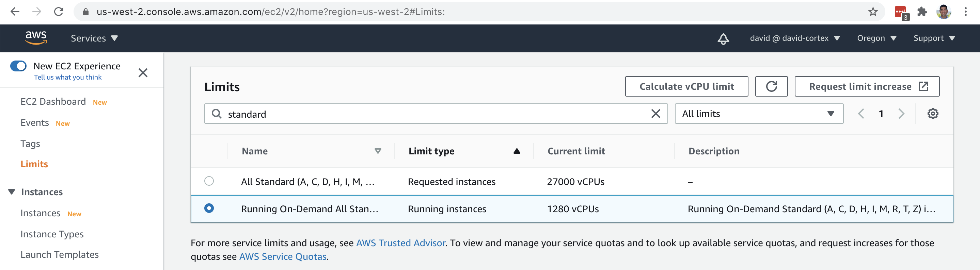This screenshot has height=270, width=980.
Task: Open Events in the sidebar
Action: click(x=35, y=123)
